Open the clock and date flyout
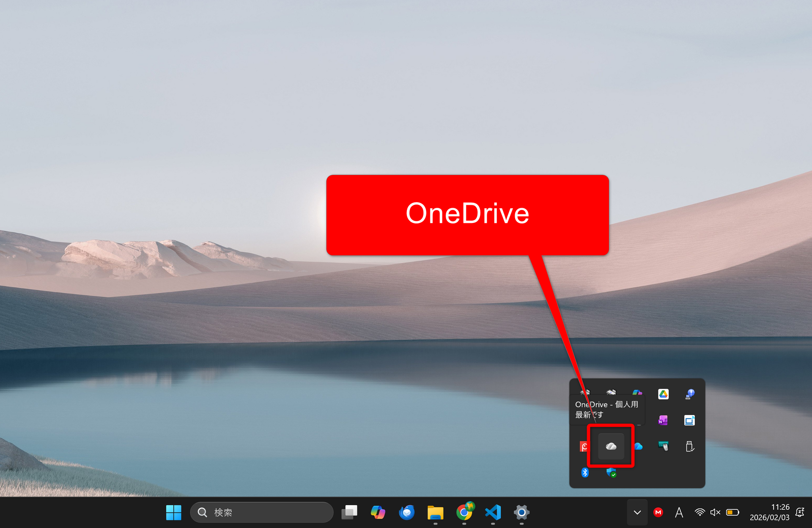The image size is (812, 528). pyautogui.click(x=769, y=512)
